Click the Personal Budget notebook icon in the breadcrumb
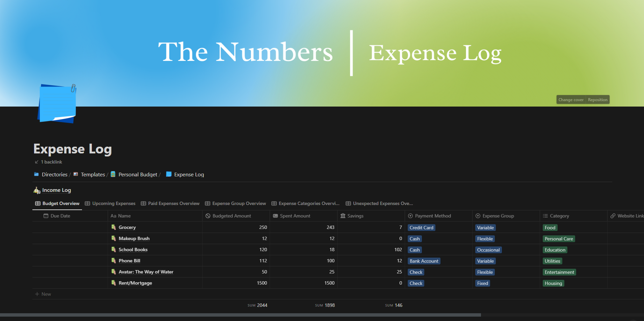 [x=113, y=174]
